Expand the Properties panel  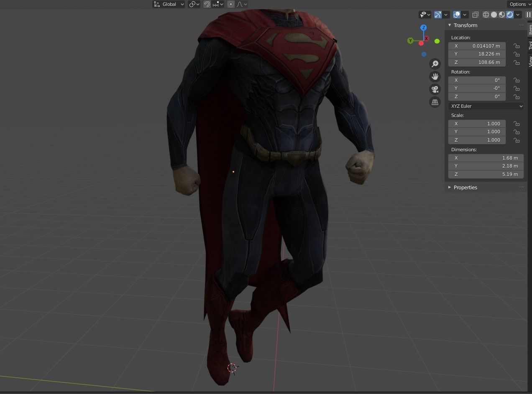pos(450,187)
